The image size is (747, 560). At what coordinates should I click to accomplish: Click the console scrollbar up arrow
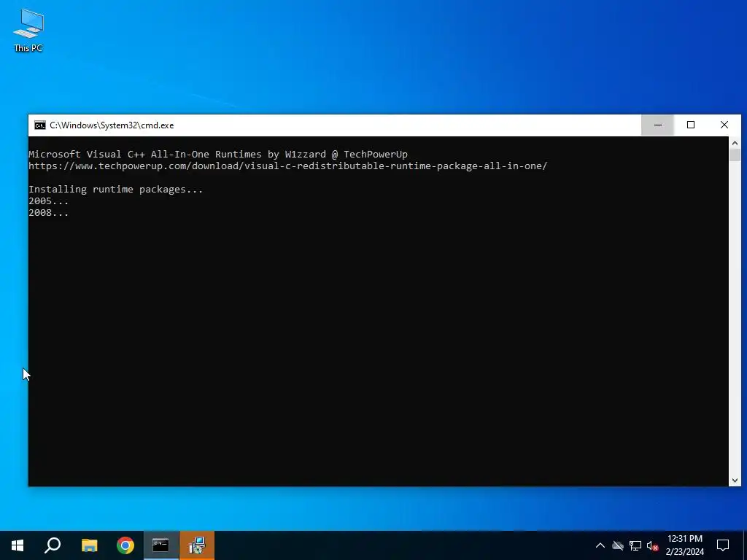point(735,142)
